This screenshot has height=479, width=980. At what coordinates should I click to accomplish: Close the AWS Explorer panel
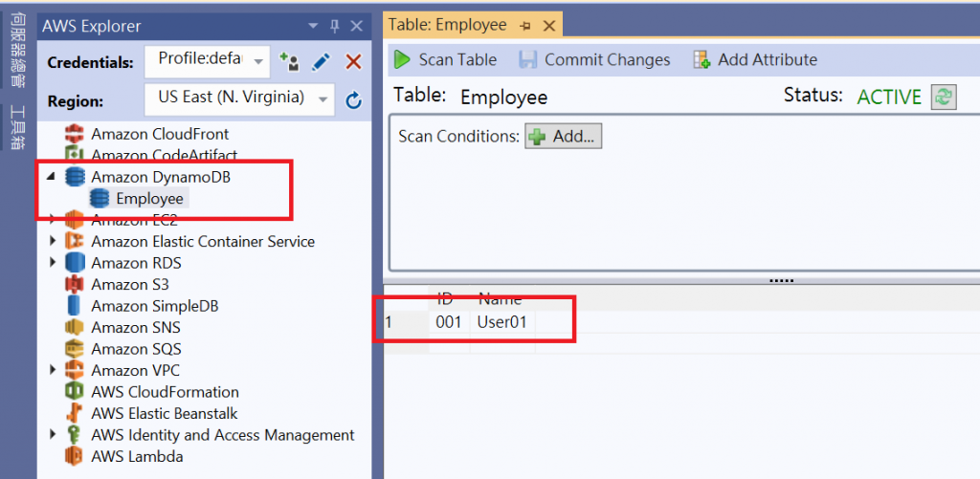click(x=356, y=26)
